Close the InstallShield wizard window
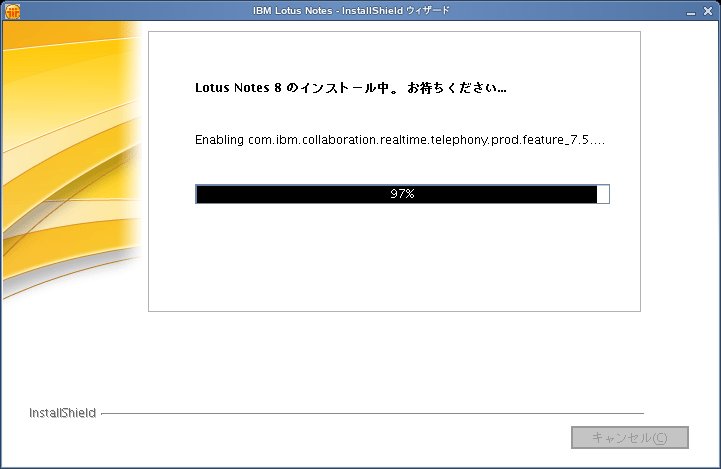721x469 pixels. click(x=708, y=11)
